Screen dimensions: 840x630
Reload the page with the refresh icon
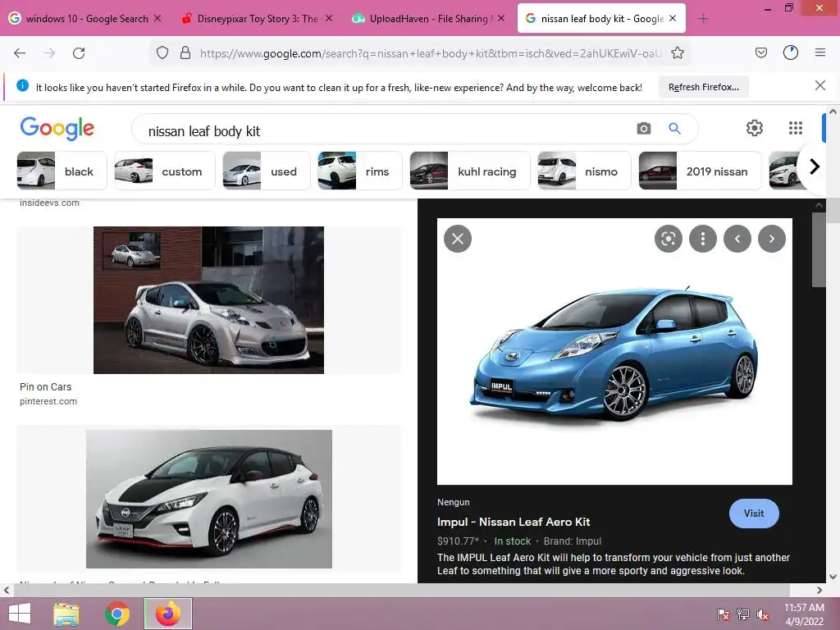(x=79, y=53)
